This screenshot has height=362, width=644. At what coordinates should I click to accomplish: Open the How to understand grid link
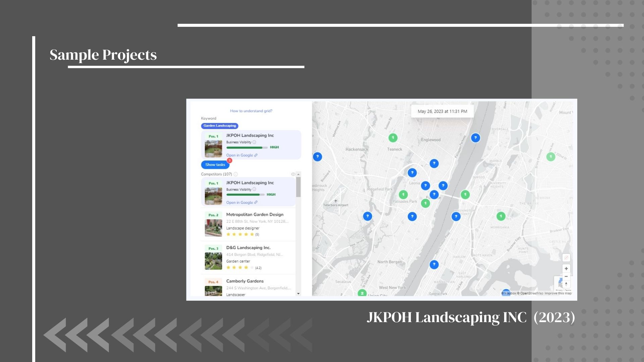pyautogui.click(x=251, y=111)
